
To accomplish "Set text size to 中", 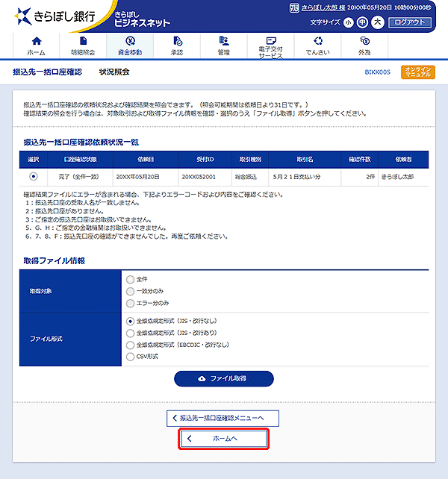I will tap(362, 22).
